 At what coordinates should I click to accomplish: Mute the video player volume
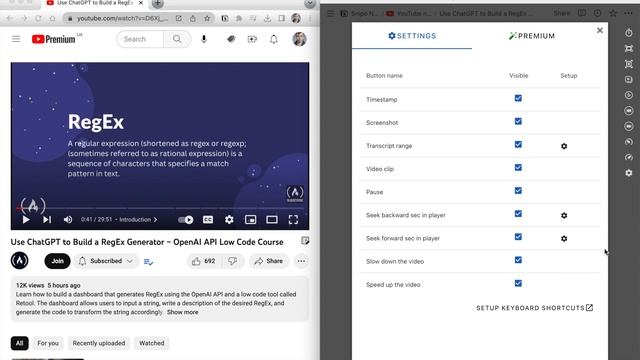coord(68,220)
